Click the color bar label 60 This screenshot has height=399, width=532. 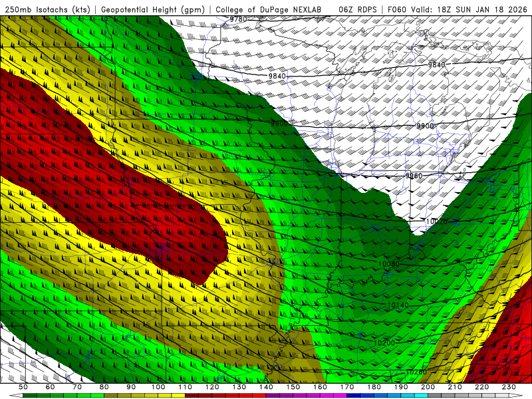pyautogui.click(x=51, y=387)
